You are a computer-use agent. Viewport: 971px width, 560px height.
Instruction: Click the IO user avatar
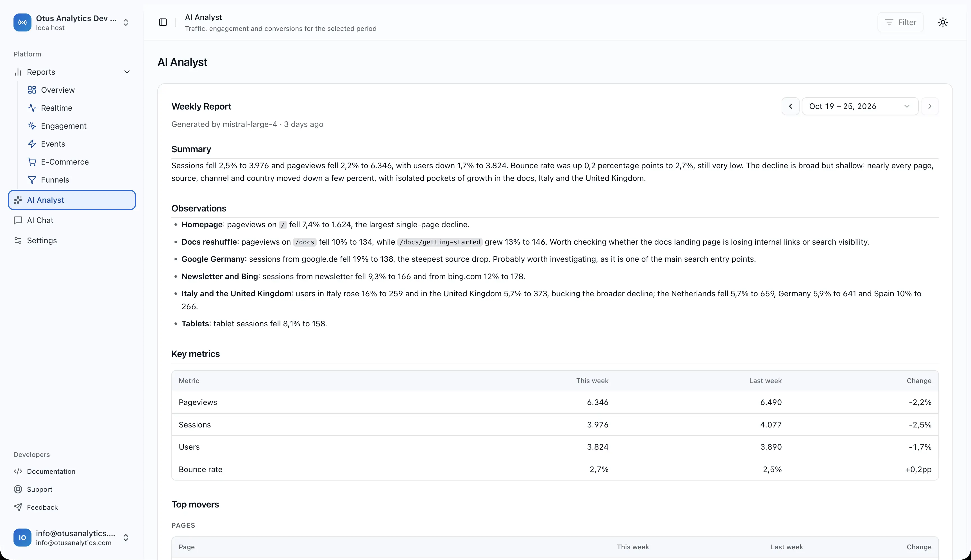(x=22, y=538)
